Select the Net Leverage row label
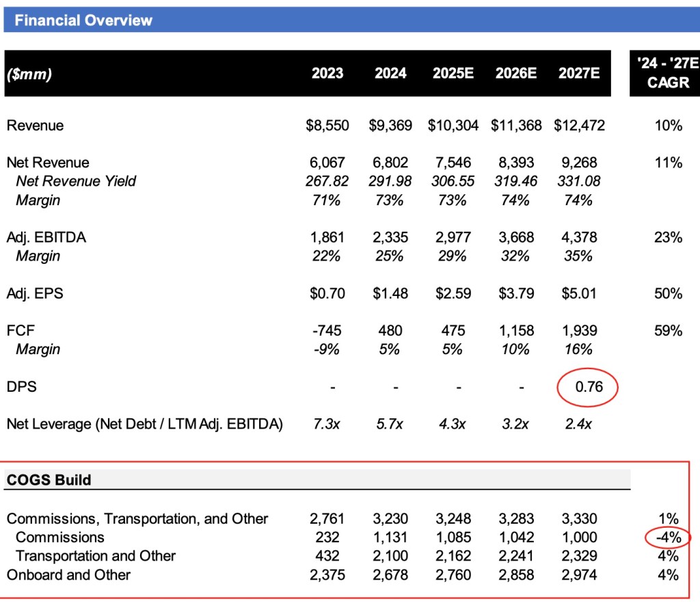This screenshot has height=605, width=700. 144,425
